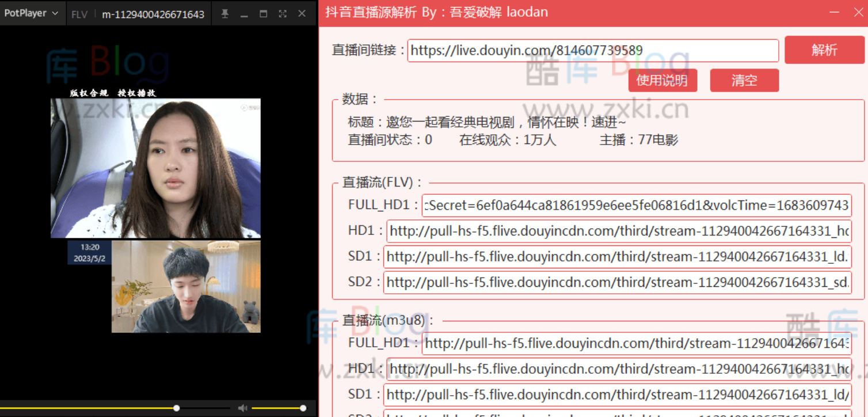
Task: Click the FLV HD1 stream URL field
Action: coord(619,232)
